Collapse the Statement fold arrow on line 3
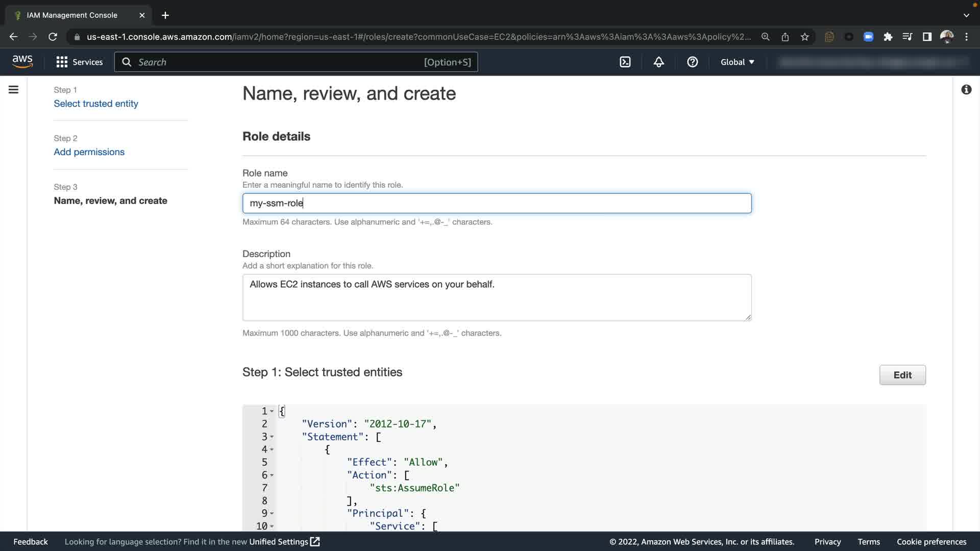The height and width of the screenshot is (551, 980). pos(272,437)
